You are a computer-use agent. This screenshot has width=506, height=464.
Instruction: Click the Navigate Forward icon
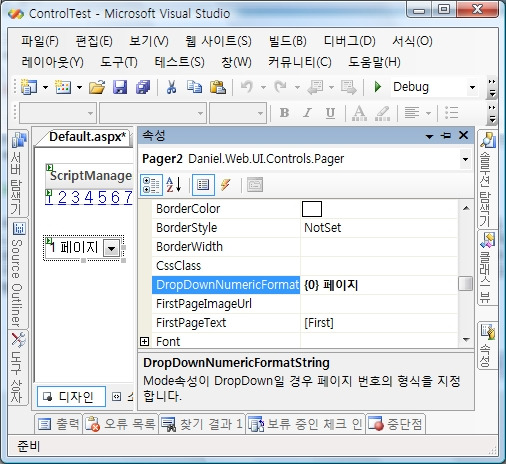coord(349,87)
